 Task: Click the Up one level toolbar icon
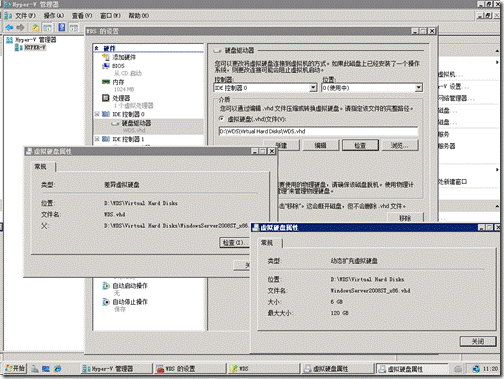coord(35,27)
